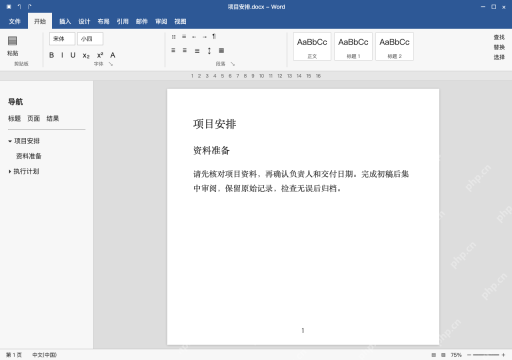Select the 结果 tab in navigation pane
512x360 pixels.
[x=53, y=118]
